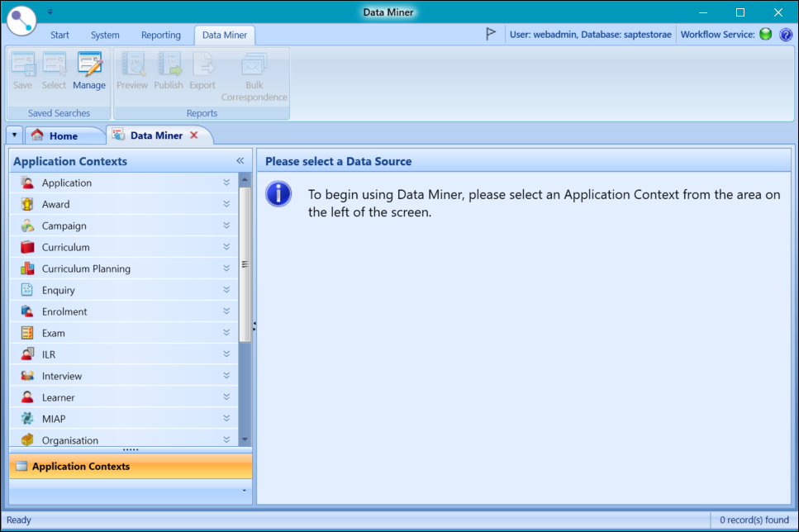Click the Workflow Service status indicator
799x532 pixels.
764,34
